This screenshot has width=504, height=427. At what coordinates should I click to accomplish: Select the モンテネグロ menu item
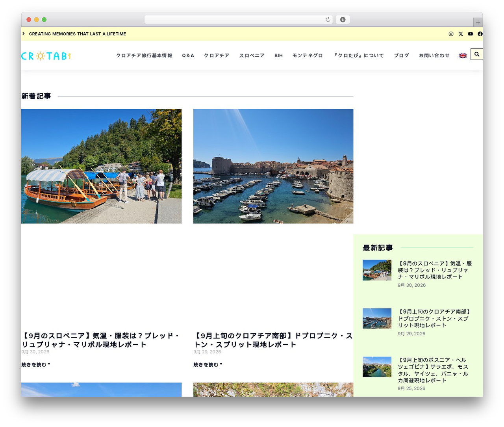point(308,56)
